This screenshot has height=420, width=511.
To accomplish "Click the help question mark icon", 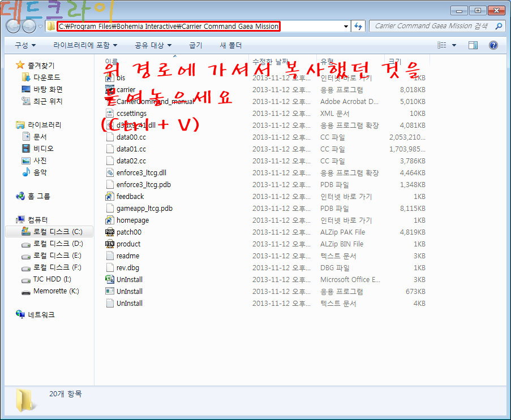I will point(493,45).
